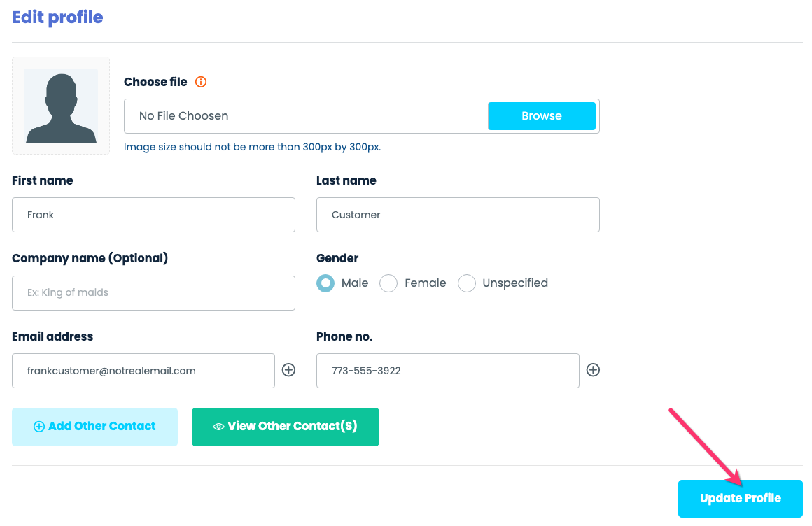Click the Phone no. input field
Screen dimensions: 812x526
click(447, 371)
